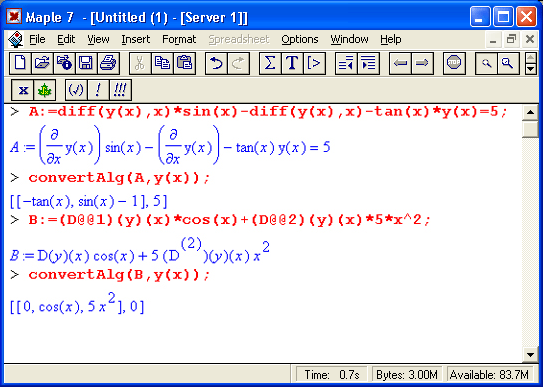543x387 pixels.
Task: Toggle auto-correct syntax checkmark button
Action: (76, 90)
